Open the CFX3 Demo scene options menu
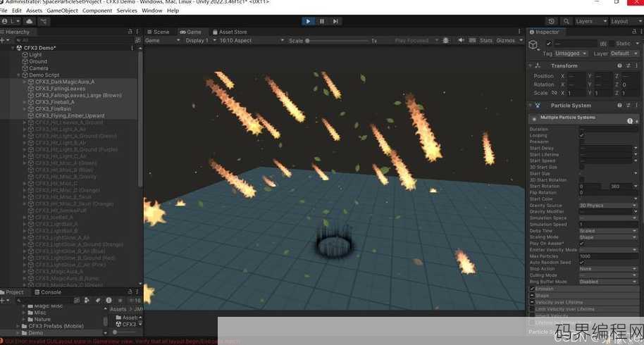 tap(132, 48)
